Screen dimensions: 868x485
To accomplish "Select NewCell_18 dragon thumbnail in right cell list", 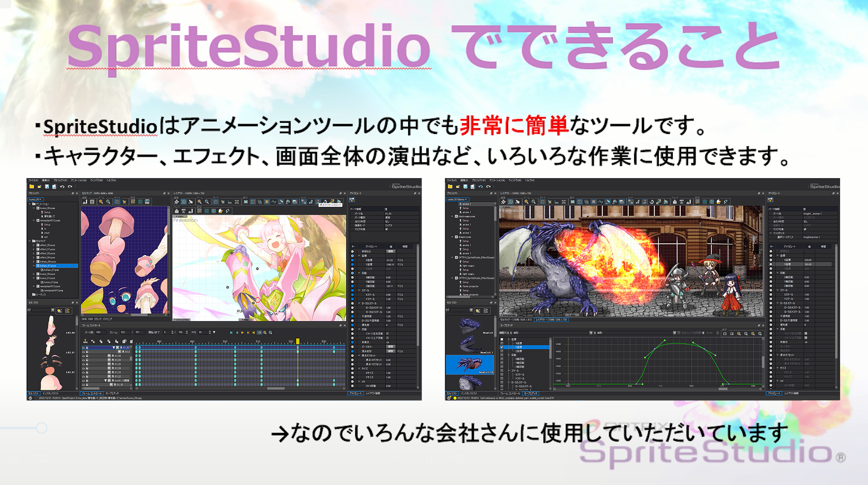I will (470, 365).
